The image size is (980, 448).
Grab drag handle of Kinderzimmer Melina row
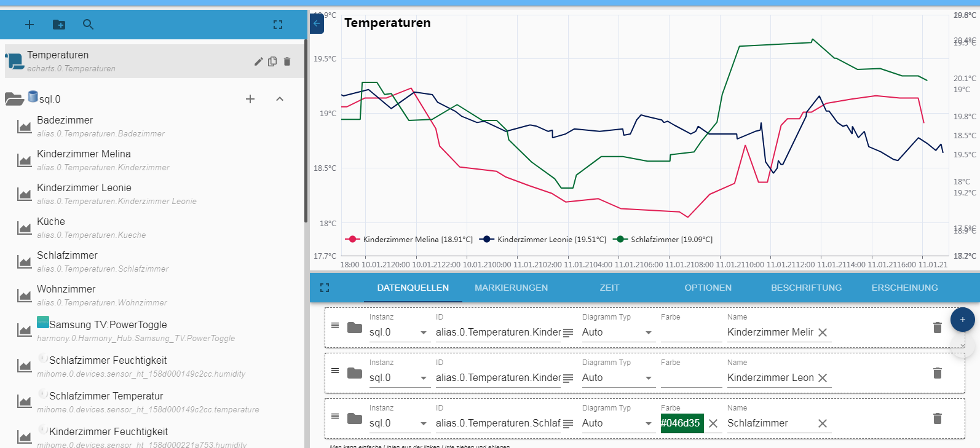click(335, 325)
